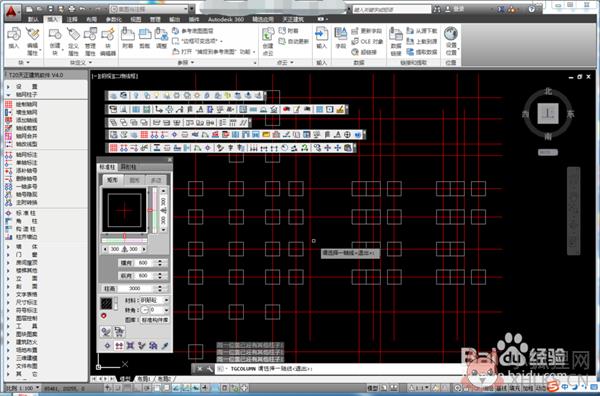Click 构造柱 structural column item

coord(21,229)
